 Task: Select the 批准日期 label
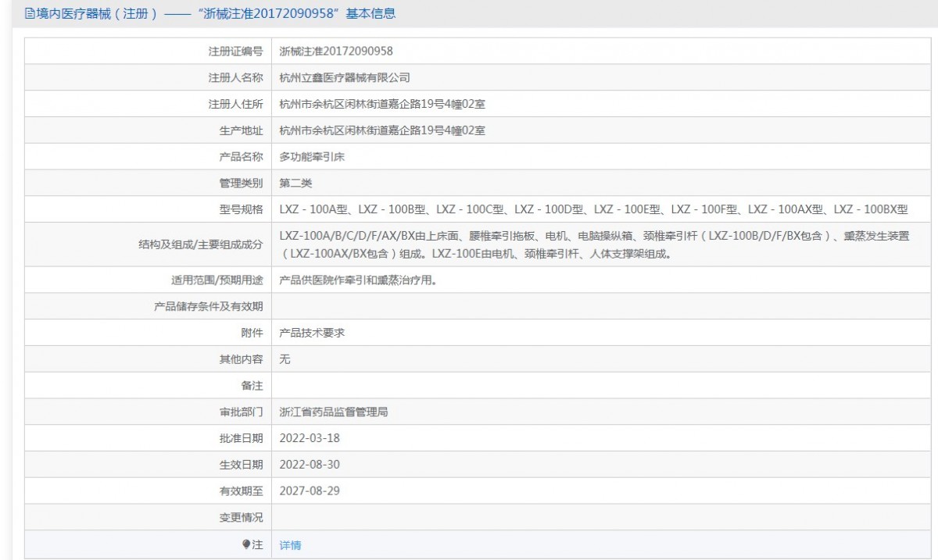(x=241, y=438)
